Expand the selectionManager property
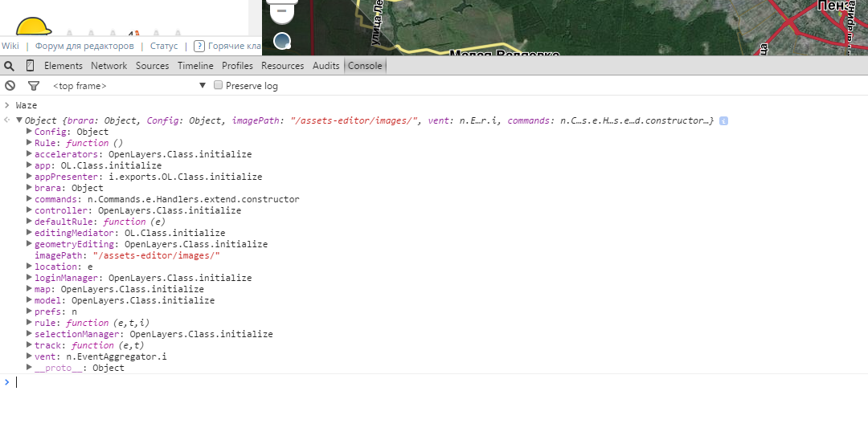 (30, 334)
